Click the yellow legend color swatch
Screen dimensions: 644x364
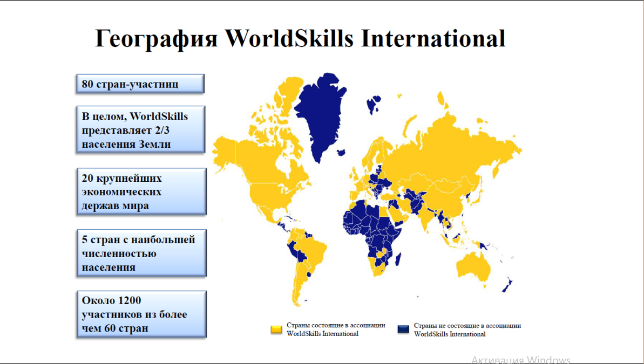pos(276,329)
